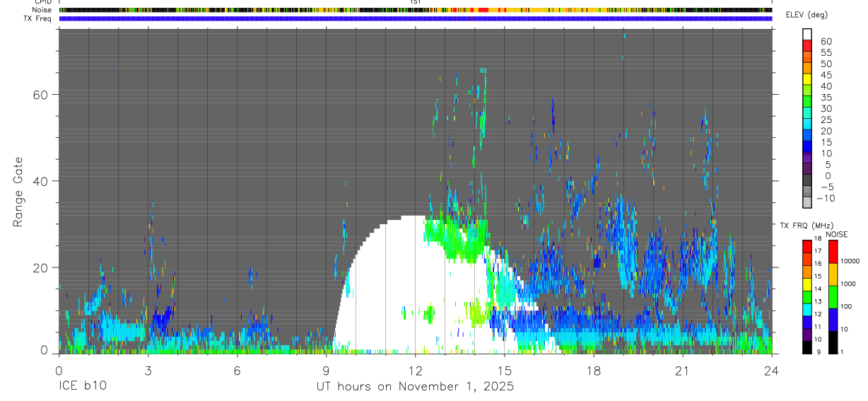The width and height of the screenshot is (868, 401).
Task: Click the ELEV legend value -10
Action: 825,198
